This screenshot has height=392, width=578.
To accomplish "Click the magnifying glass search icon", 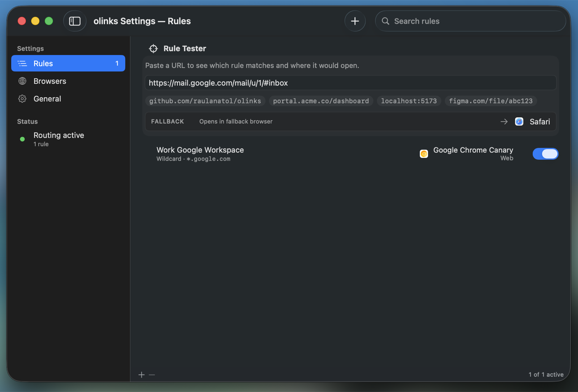I will click(x=385, y=21).
